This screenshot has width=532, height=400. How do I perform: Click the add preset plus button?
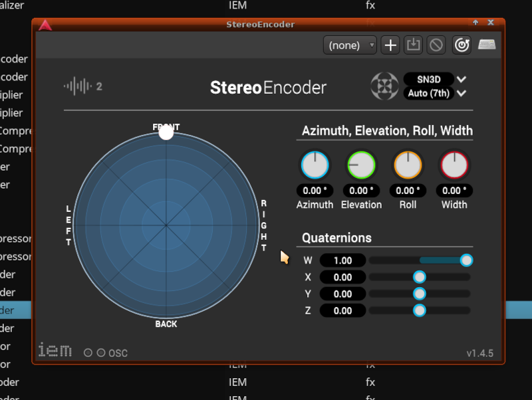pyautogui.click(x=391, y=45)
